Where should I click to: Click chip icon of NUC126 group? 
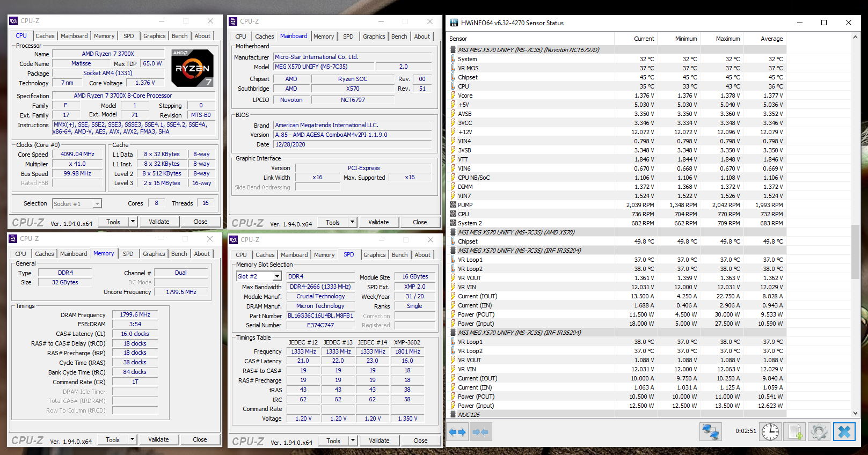[x=453, y=415]
